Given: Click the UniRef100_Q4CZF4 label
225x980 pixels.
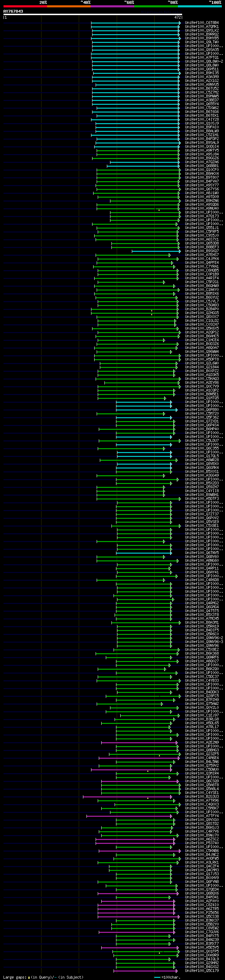Looking at the screenshot, I should [x=202, y=866].
